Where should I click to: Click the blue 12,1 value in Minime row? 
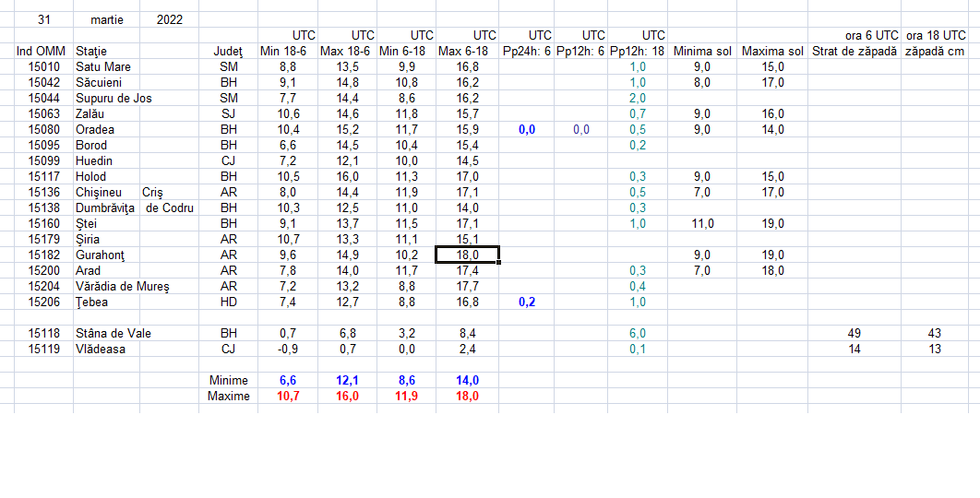[347, 381]
